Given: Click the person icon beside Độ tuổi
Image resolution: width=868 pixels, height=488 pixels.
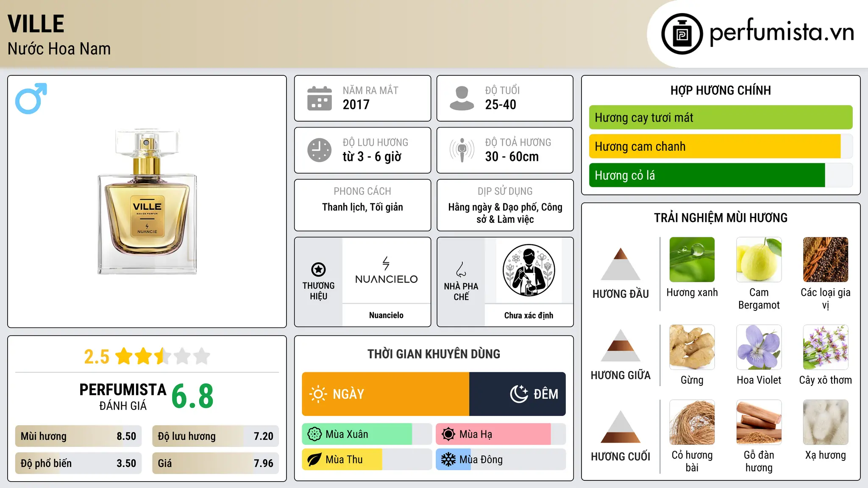Looking at the screenshot, I should coord(462,98).
